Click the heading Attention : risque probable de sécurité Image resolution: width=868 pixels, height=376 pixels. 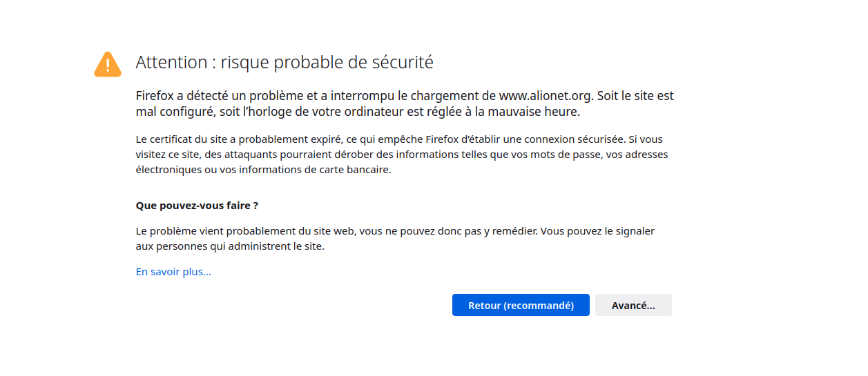pyautogui.click(x=284, y=62)
